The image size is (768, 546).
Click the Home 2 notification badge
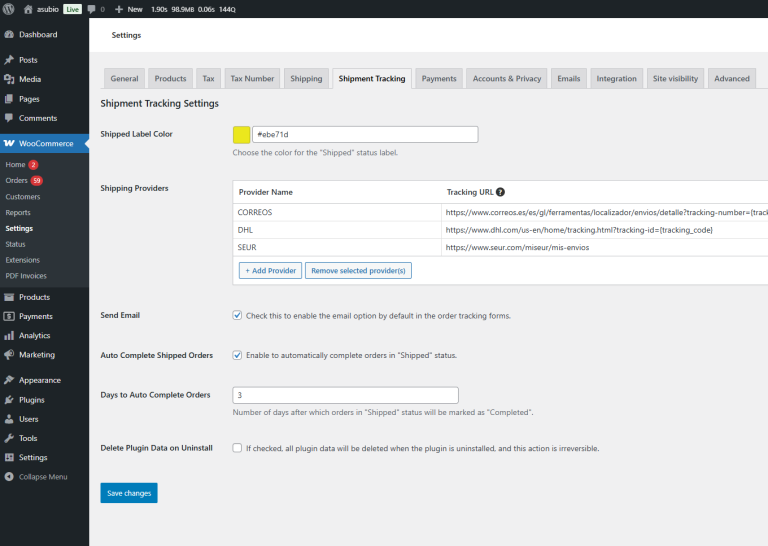[x=33, y=165]
